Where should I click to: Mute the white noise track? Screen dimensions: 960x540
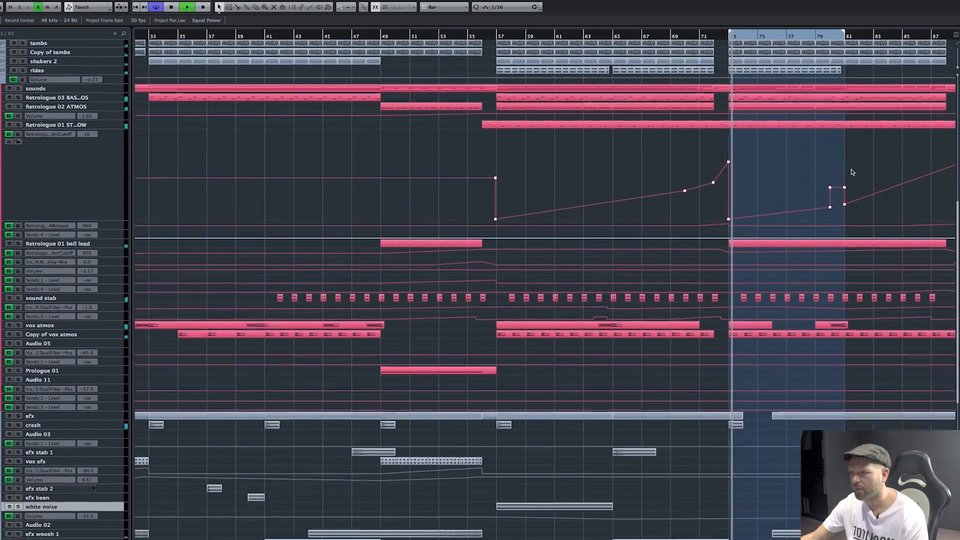[x=9, y=507]
